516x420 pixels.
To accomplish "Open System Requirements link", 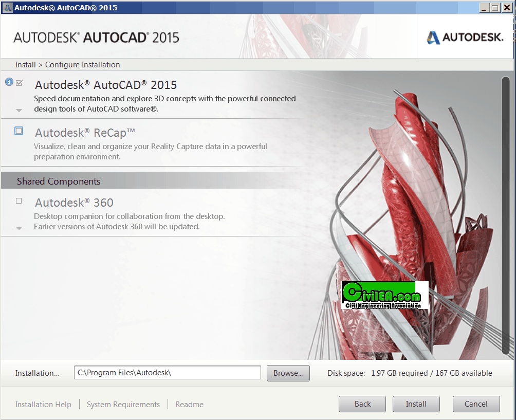I will [x=123, y=404].
